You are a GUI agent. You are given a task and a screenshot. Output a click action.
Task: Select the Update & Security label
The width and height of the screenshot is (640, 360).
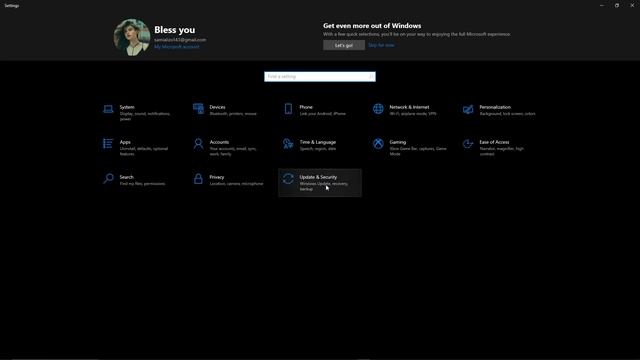tap(318, 178)
